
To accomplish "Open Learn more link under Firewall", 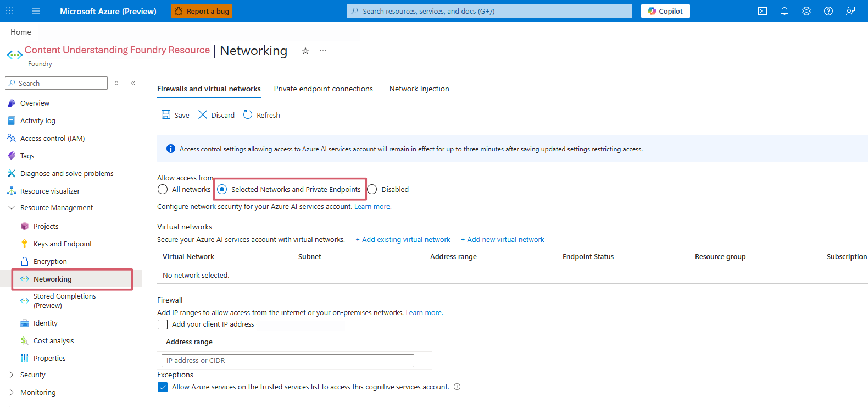I will click(424, 312).
